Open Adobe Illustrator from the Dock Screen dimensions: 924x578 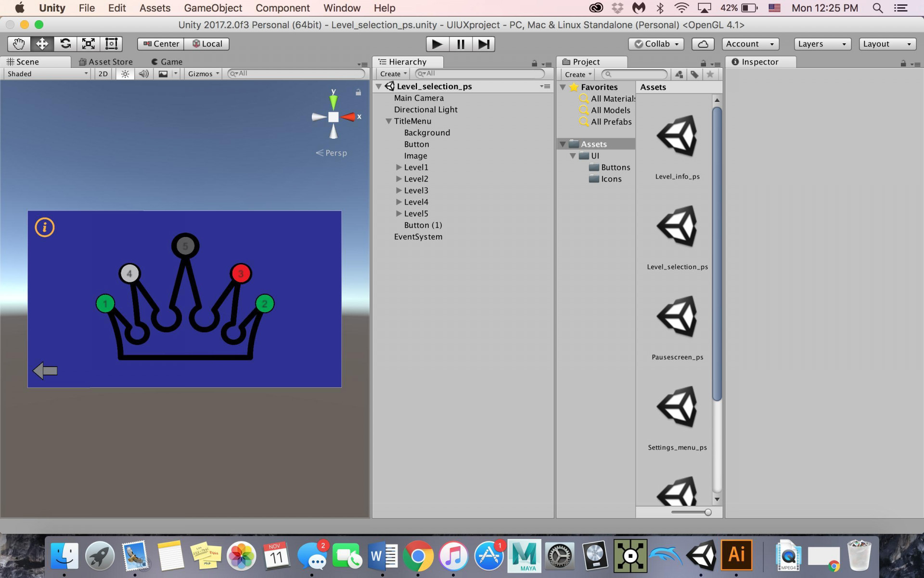point(736,555)
